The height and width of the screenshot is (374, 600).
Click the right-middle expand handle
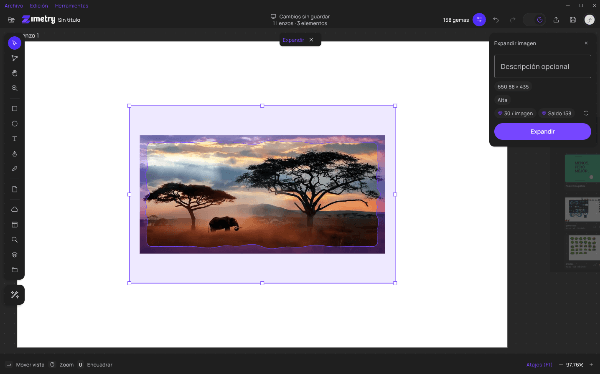coord(395,194)
